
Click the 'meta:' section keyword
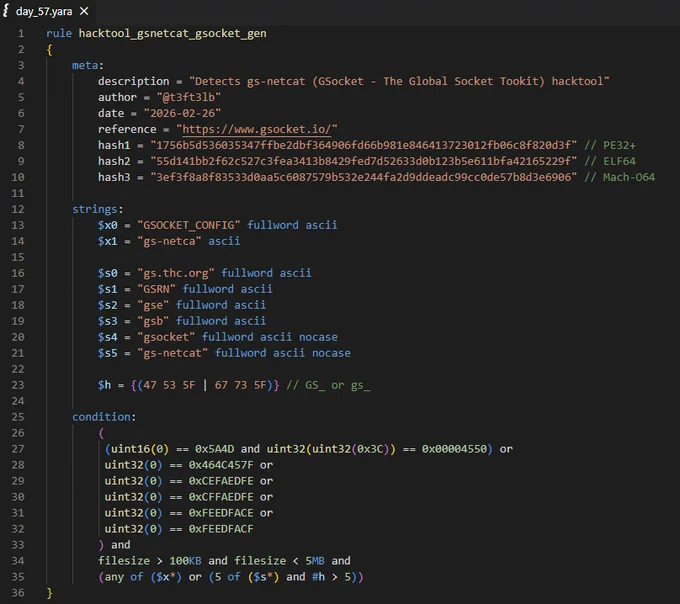[88, 65]
